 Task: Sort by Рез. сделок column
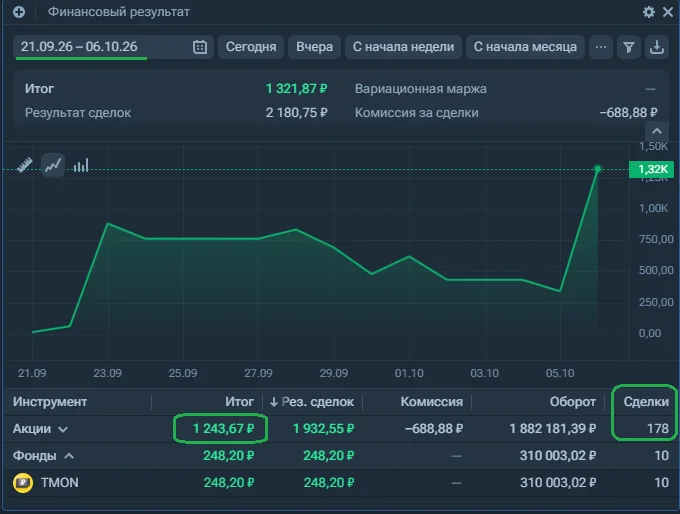click(312, 402)
